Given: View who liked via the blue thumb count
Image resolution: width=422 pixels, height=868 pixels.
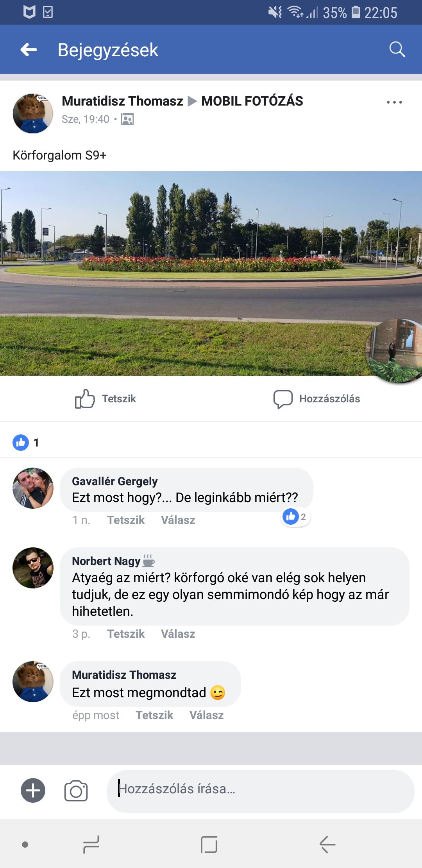Looking at the screenshot, I should point(26,443).
